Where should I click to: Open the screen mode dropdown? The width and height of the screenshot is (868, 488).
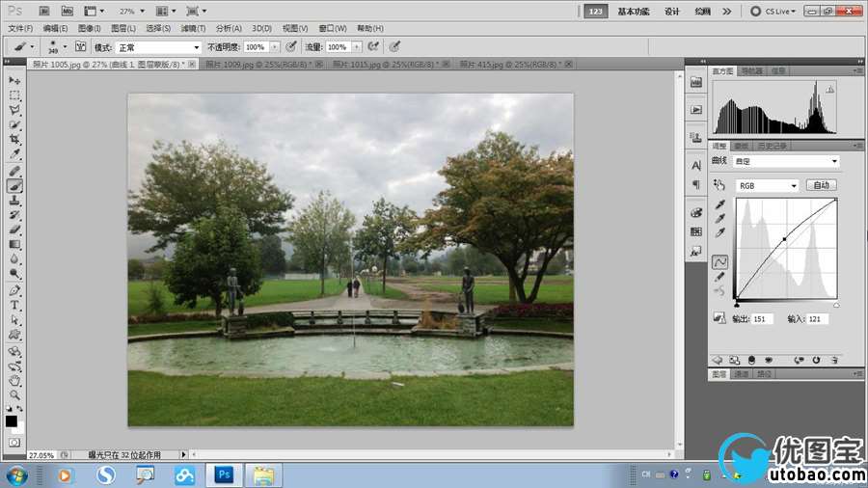[x=197, y=11]
